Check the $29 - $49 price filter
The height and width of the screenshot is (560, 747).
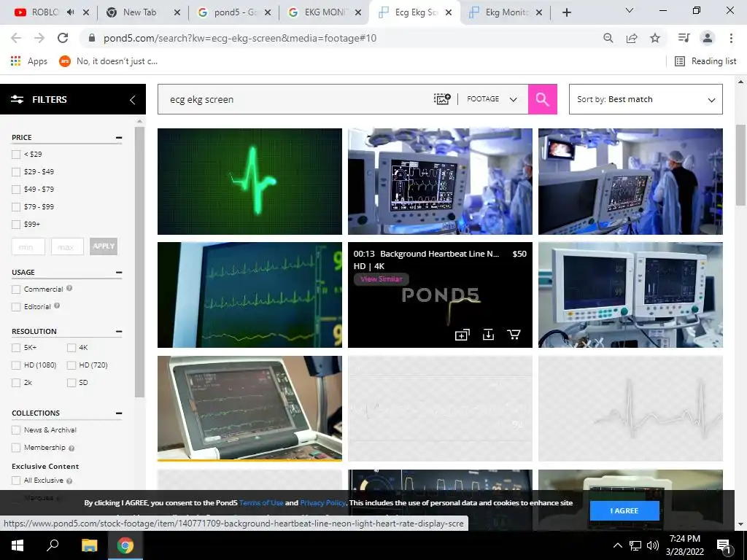tap(16, 172)
